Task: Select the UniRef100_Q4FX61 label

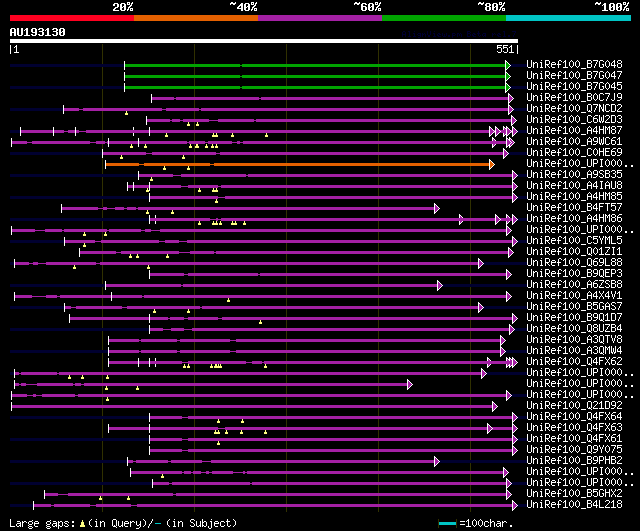Action: (574, 439)
